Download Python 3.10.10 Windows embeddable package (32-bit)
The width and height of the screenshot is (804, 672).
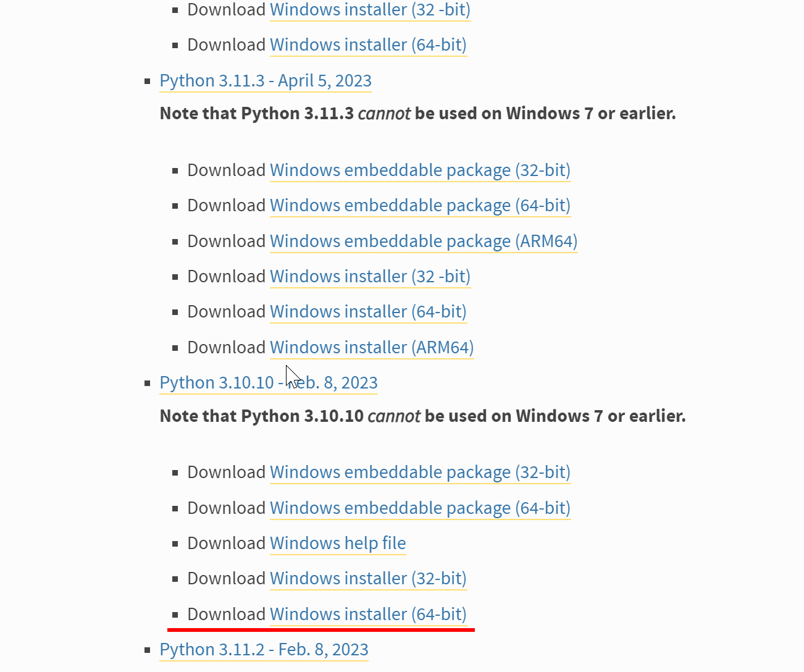(x=420, y=472)
